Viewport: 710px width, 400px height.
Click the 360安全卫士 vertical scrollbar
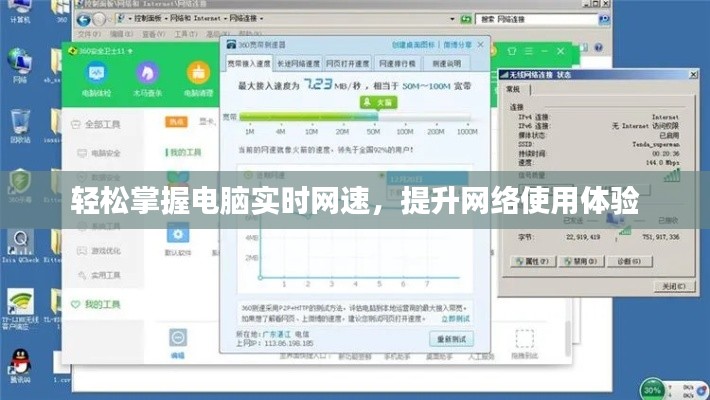pyautogui.click(x=568, y=337)
